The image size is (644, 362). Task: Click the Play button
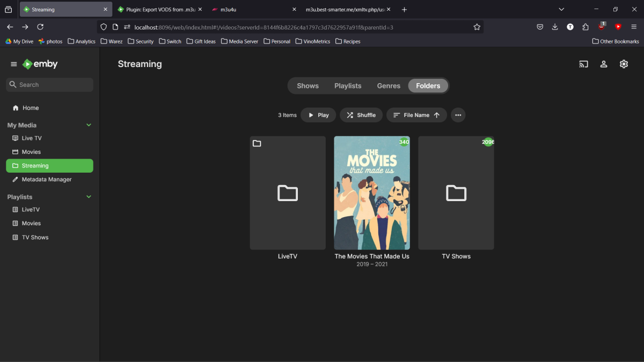pyautogui.click(x=318, y=115)
